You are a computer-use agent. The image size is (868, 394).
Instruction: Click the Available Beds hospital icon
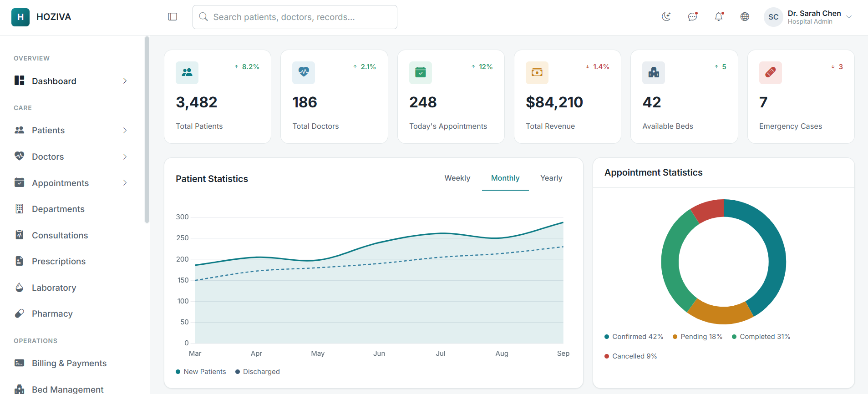(654, 73)
